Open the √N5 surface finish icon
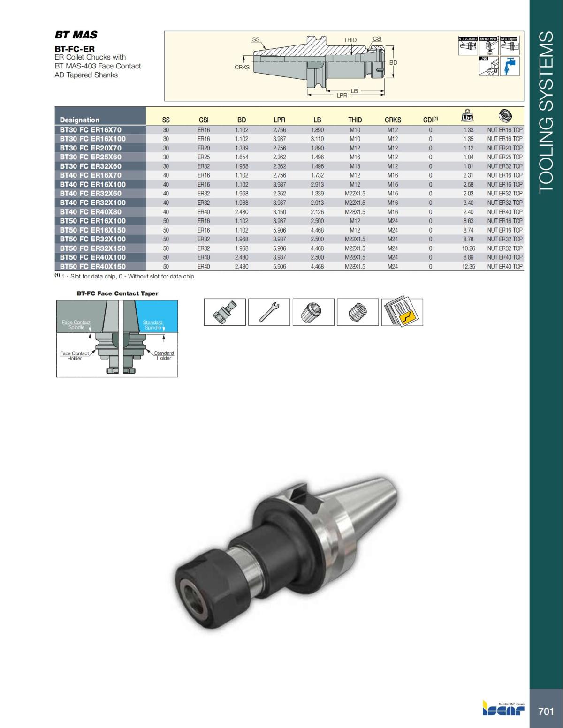563x728 pixels. coord(489,67)
